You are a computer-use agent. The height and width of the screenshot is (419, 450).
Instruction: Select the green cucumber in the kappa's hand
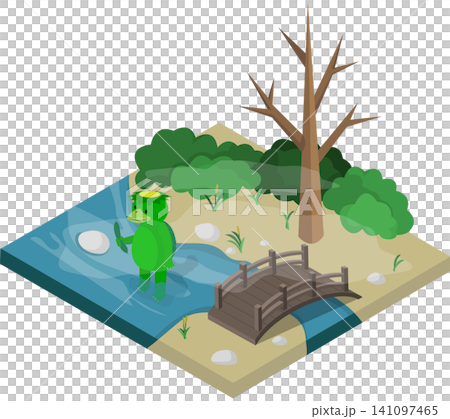(119, 237)
